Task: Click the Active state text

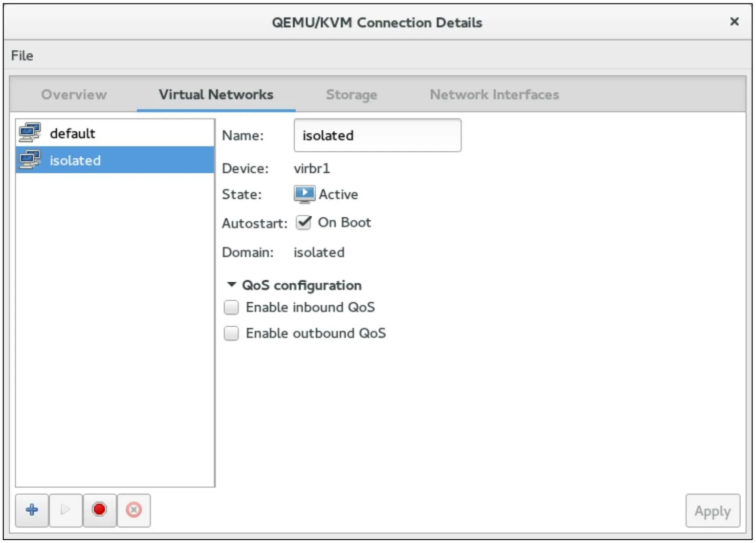Action: [338, 194]
